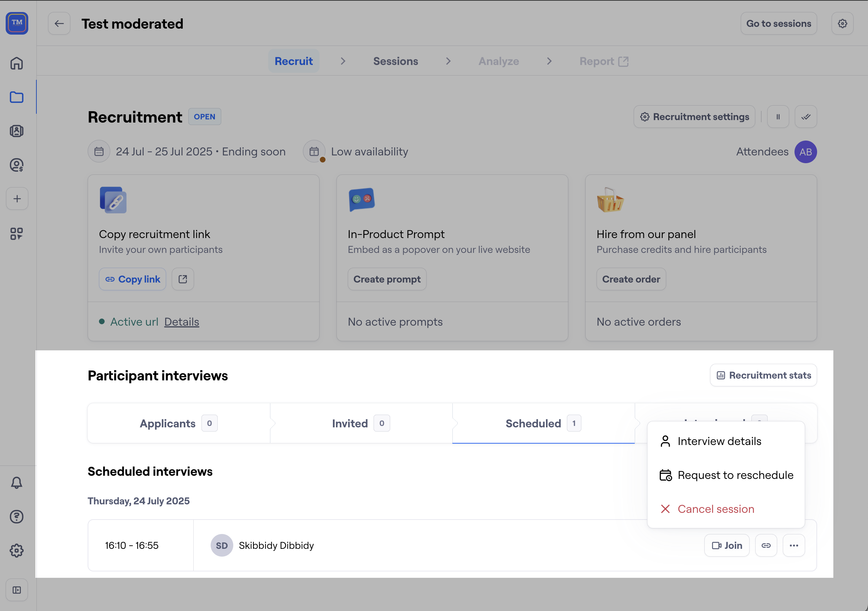868x611 pixels.
Task: Open help question mark icon
Action: [x=17, y=516]
